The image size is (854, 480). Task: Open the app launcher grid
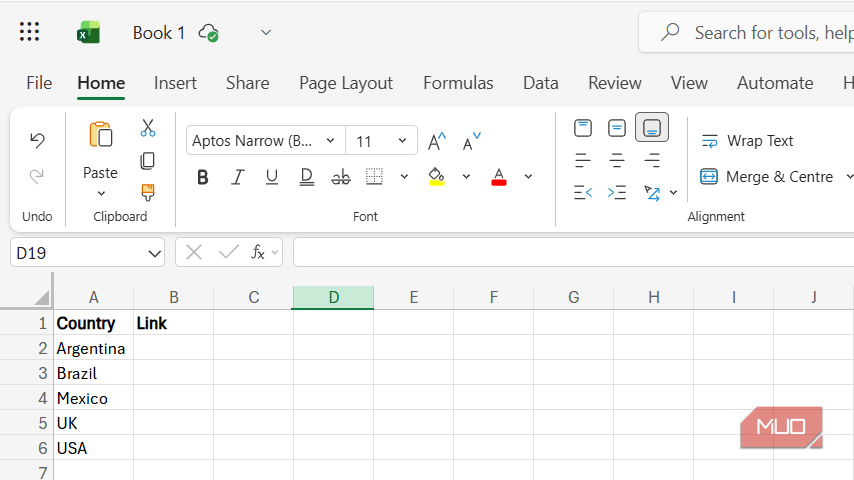click(29, 32)
